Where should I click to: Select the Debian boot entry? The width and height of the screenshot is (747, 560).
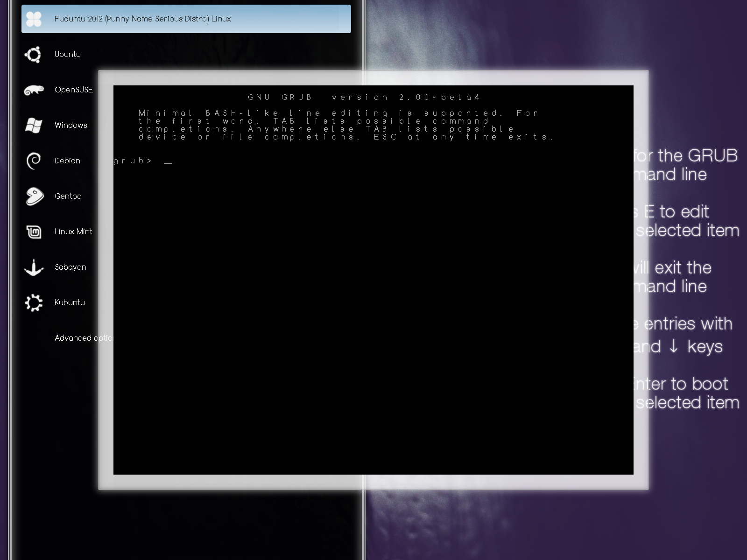[x=67, y=161]
